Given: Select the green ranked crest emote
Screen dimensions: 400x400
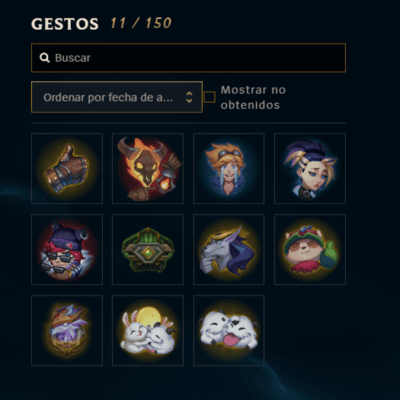Looking at the screenshot, I should (148, 249).
